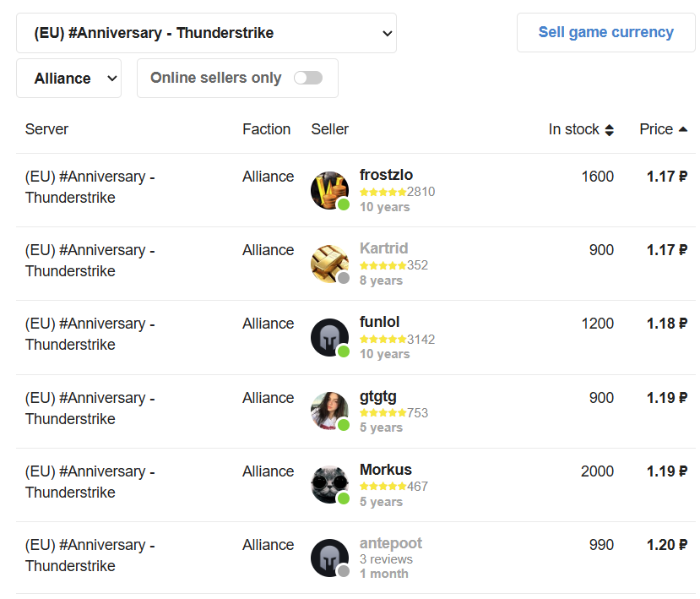
Task: Click gtgtg's profile photo avatar
Action: pyautogui.click(x=329, y=411)
